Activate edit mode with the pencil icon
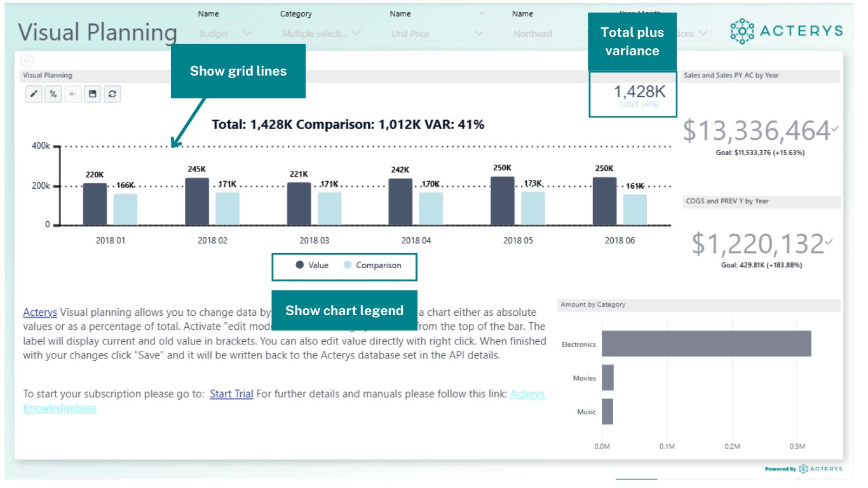The image size is (868, 488). coord(34,94)
